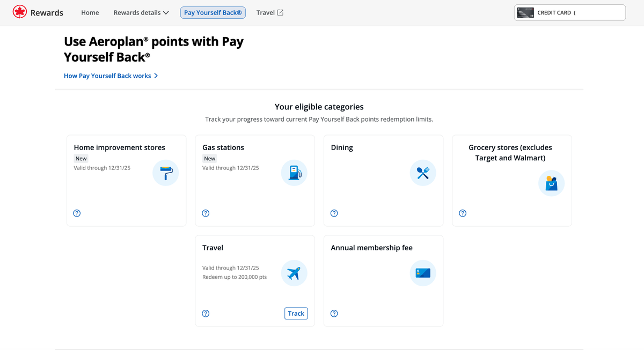Click the Track button on Travel card
Screen dimensions: 644x350
tap(296, 314)
